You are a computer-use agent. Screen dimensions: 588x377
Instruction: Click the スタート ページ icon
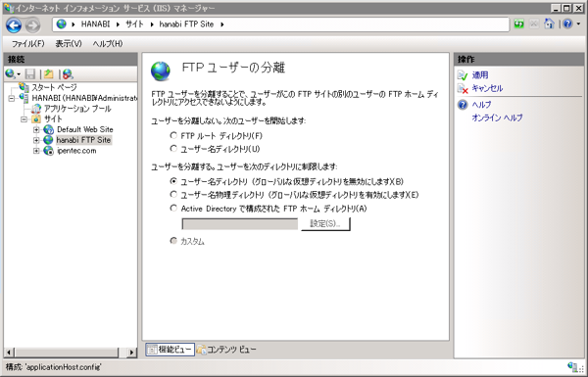coord(24,87)
